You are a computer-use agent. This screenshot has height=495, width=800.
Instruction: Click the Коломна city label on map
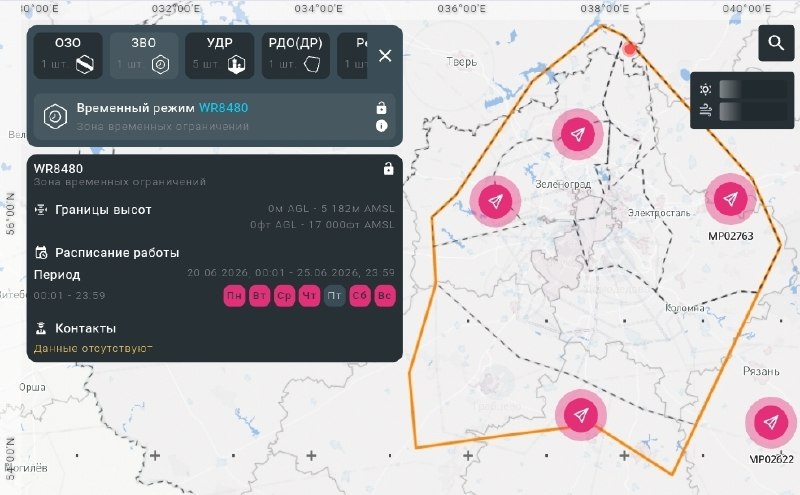coord(685,308)
